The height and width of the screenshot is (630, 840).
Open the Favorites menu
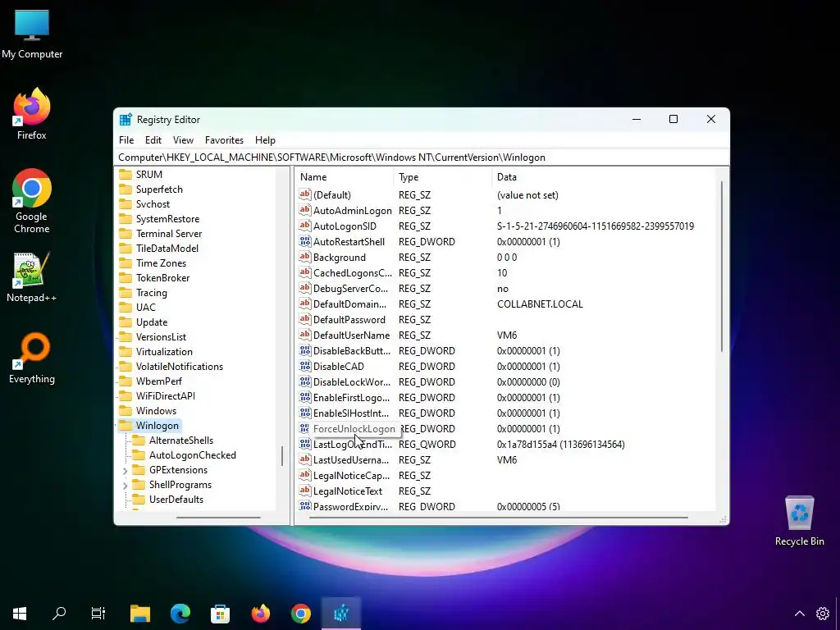224,139
